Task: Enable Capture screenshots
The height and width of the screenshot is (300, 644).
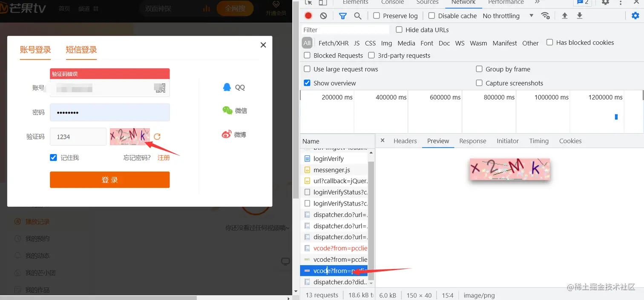Action: point(479,83)
